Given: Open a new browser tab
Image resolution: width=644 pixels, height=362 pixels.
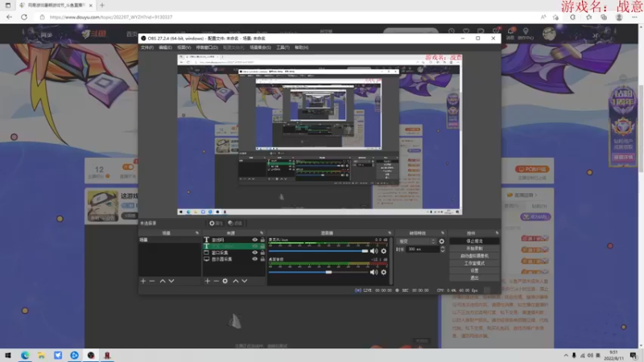Looking at the screenshot, I should [x=102, y=6].
